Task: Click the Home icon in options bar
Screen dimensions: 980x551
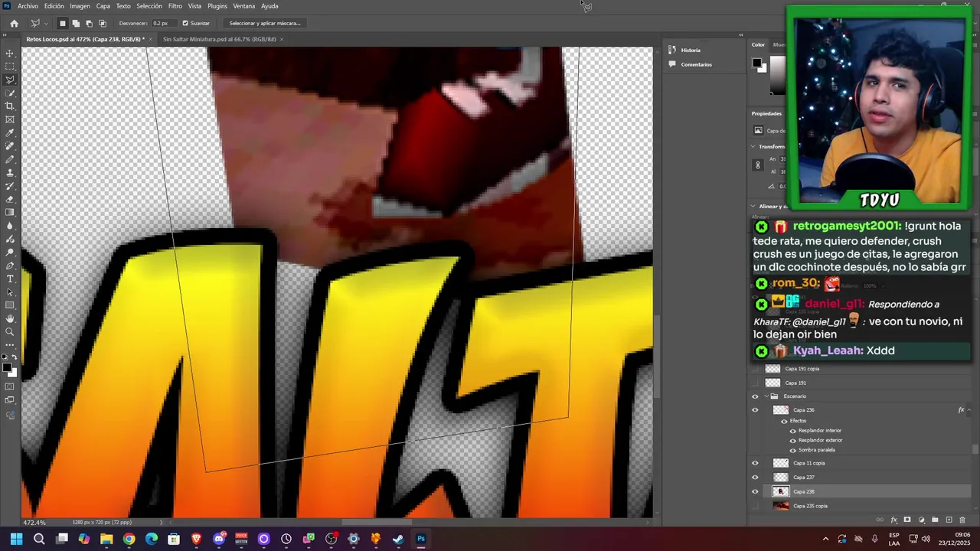Action: coord(14,23)
